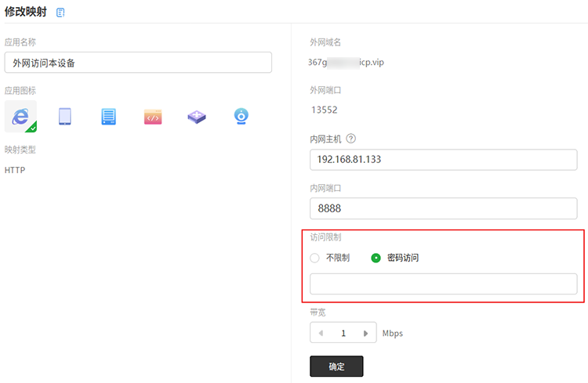This screenshot has height=383, width=588.
Task: Click the external domain ending icp.vip
Action: click(x=346, y=62)
